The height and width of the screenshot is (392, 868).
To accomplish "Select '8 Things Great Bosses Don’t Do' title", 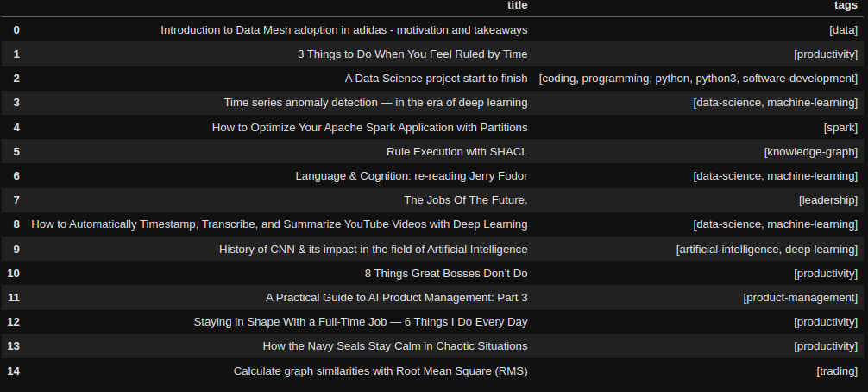I will click(445, 274).
